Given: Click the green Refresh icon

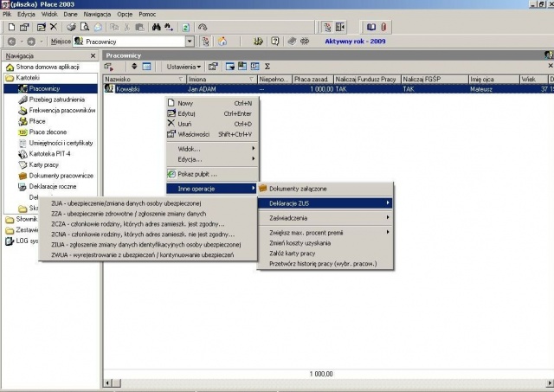Looking at the screenshot, I should (x=185, y=27).
